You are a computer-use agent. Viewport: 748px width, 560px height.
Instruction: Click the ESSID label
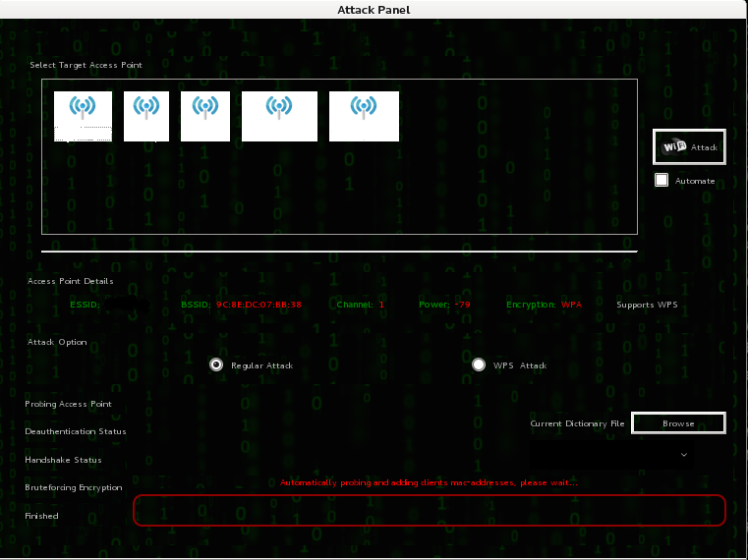pos(85,305)
